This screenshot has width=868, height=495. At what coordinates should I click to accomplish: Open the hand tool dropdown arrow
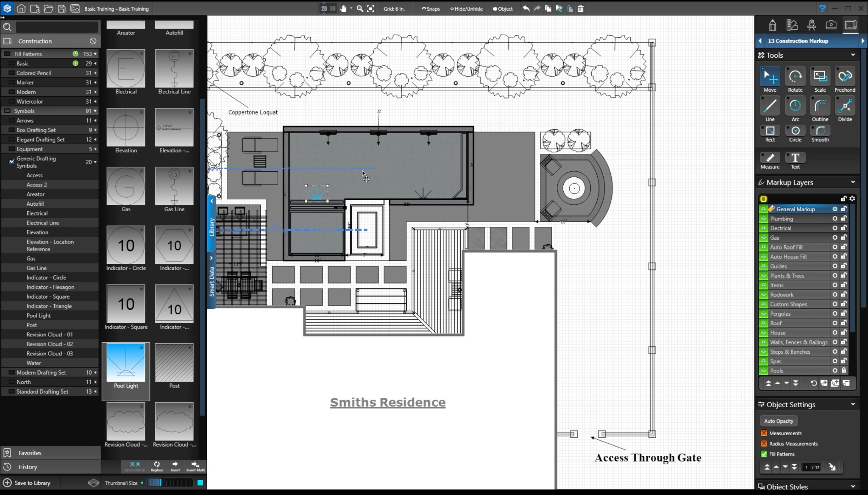tap(351, 8)
